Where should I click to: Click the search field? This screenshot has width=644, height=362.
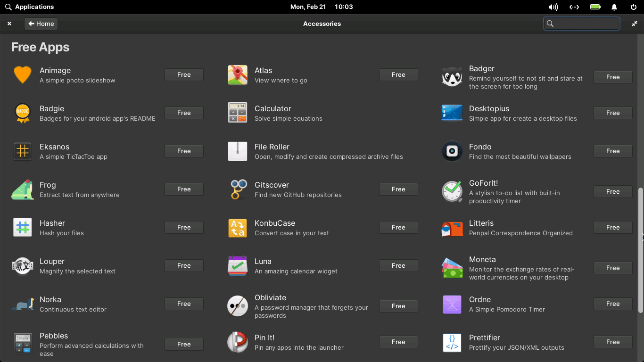[581, 23]
